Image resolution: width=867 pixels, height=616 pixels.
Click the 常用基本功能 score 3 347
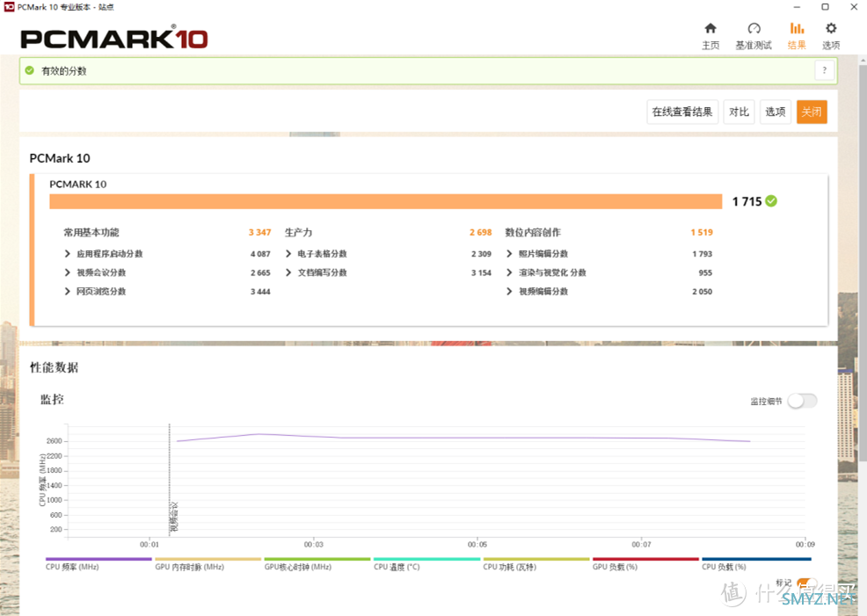pyautogui.click(x=260, y=233)
